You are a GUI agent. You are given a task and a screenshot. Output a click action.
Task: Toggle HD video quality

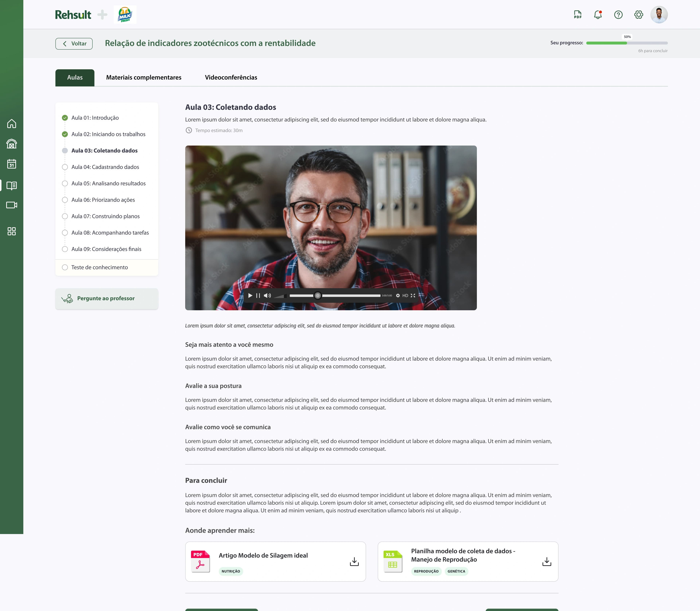tap(405, 296)
